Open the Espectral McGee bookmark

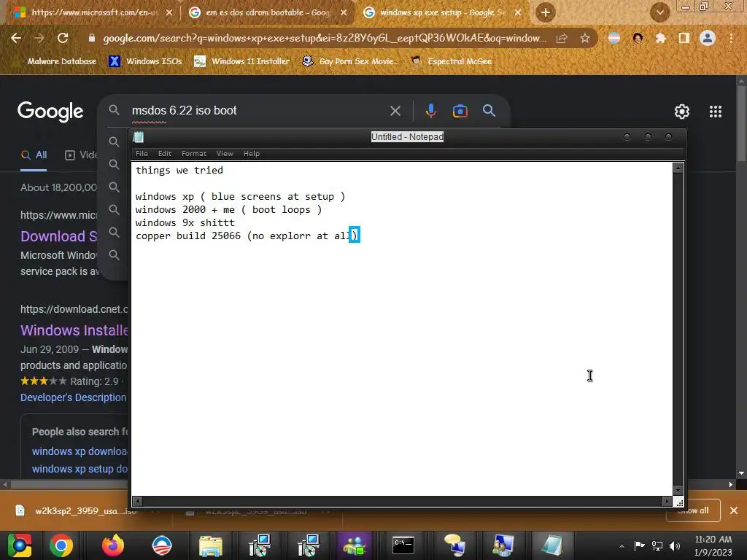tap(452, 61)
